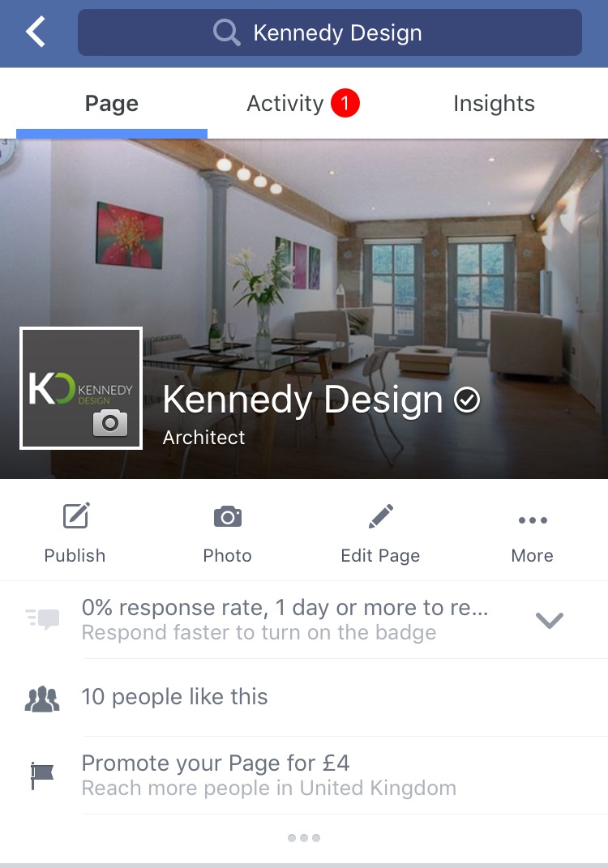608x868 pixels.
Task: Tap the people like icon
Action: (42, 698)
